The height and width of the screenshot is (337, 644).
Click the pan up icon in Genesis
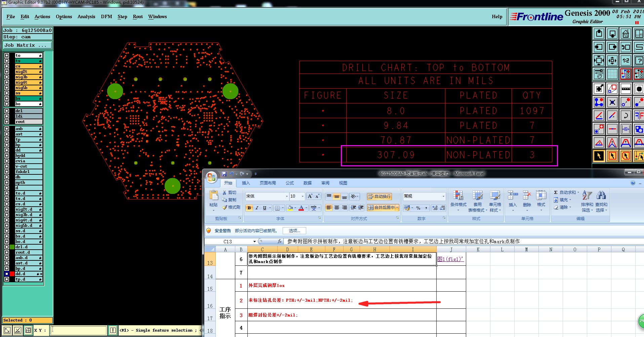pos(599,34)
